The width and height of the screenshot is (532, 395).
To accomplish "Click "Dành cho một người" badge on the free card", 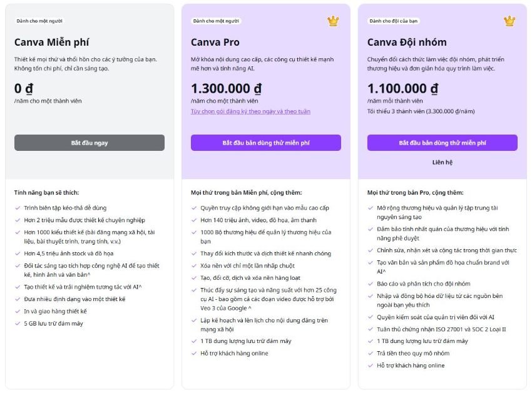I will [x=39, y=21].
